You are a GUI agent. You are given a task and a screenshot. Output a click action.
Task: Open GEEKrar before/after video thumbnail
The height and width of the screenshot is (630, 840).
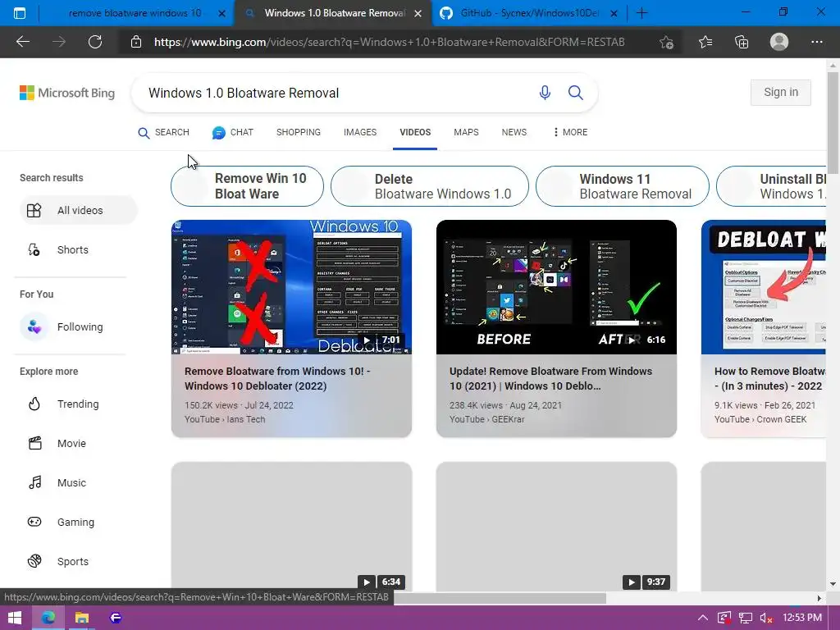556,286
